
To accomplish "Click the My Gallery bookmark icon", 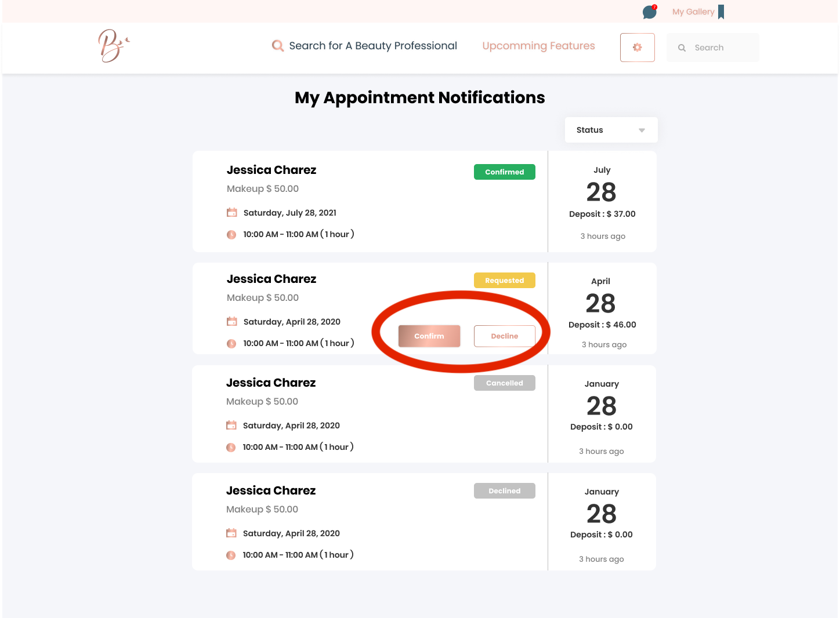I will (x=721, y=12).
